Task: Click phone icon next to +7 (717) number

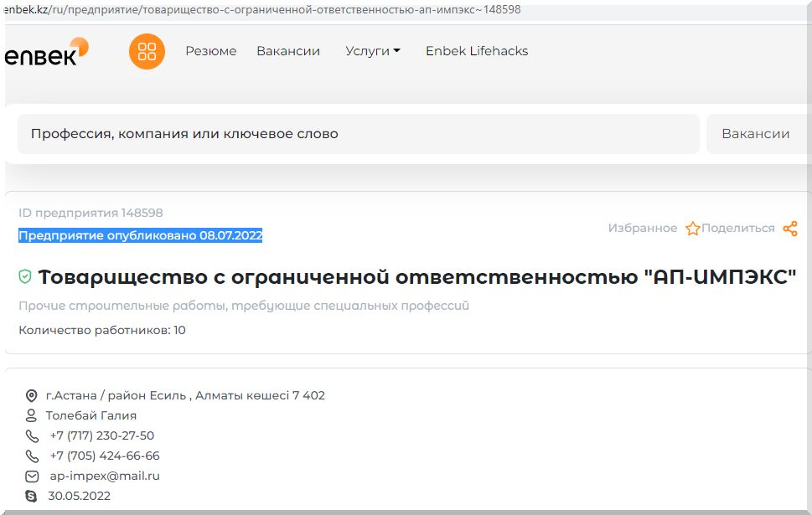Action: pos(32,436)
